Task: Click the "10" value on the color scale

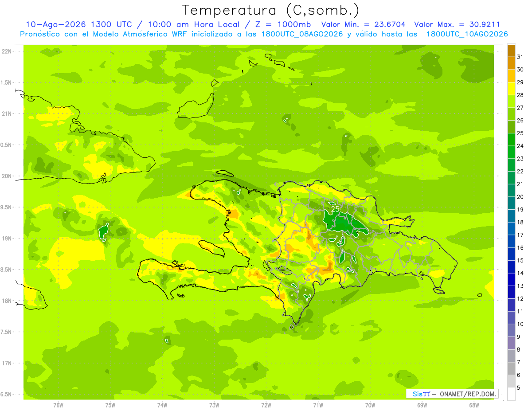Action: (x=520, y=324)
